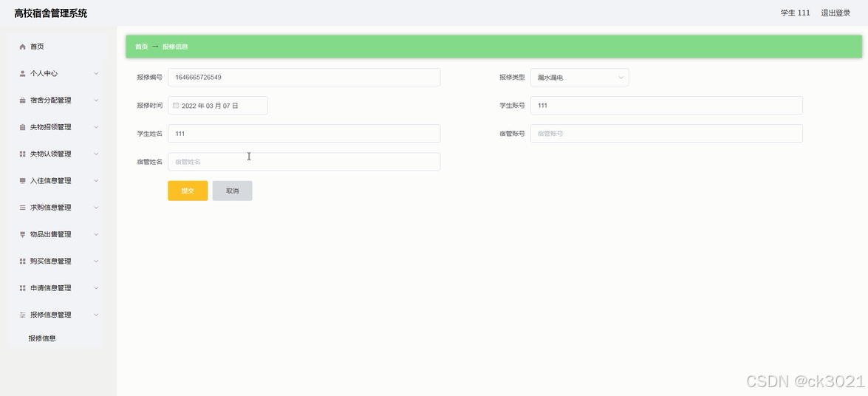Expand the 个人中心 chevron
Image resolution: width=868 pixels, height=396 pixels.
[x=96, y=73]
